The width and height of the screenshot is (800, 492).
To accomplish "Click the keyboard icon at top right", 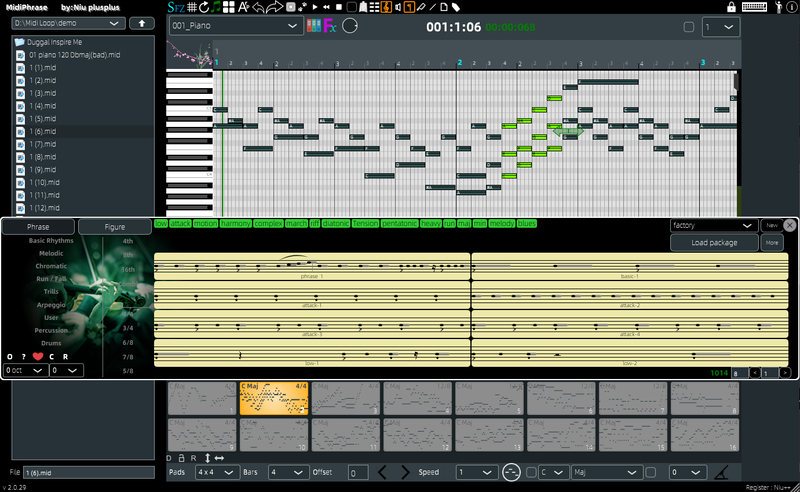I will click(x=755, y=7).
